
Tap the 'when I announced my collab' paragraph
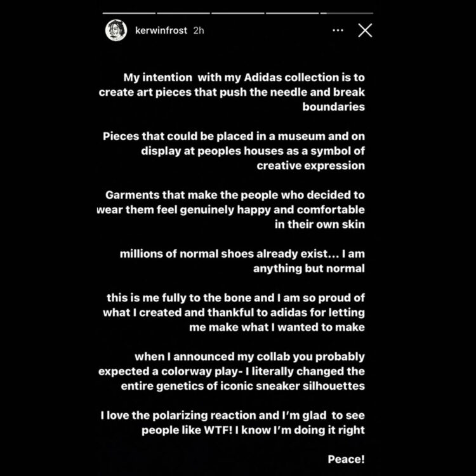[232, 371]
